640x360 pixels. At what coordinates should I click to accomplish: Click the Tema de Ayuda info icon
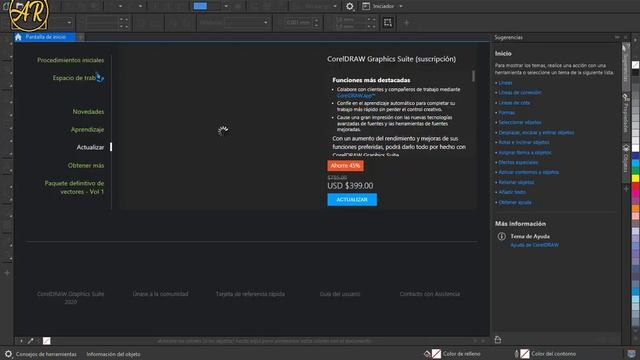pyautogui.click(x=502, y=236)
